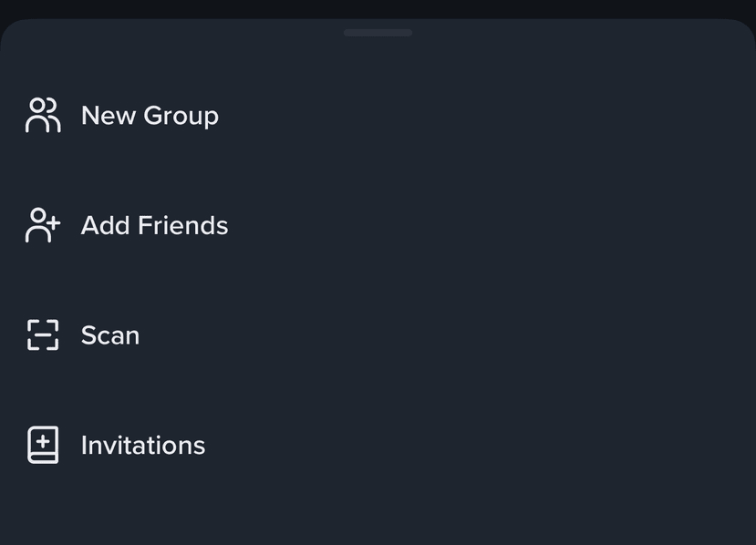This screenshot has height=545, width=756.
Task: Select the Add Friends menu label
Action: (154, 225)
